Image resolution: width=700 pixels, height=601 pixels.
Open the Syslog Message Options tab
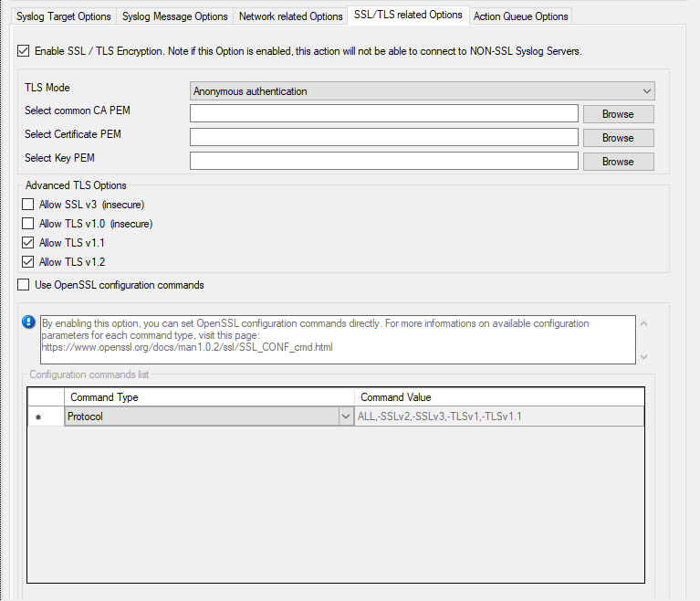(x=174, y=16)
